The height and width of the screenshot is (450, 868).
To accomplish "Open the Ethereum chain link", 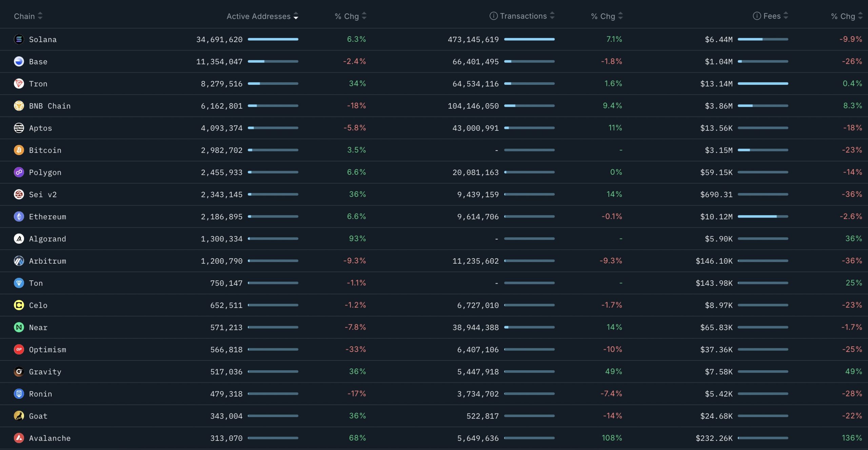I will (47, 217).
